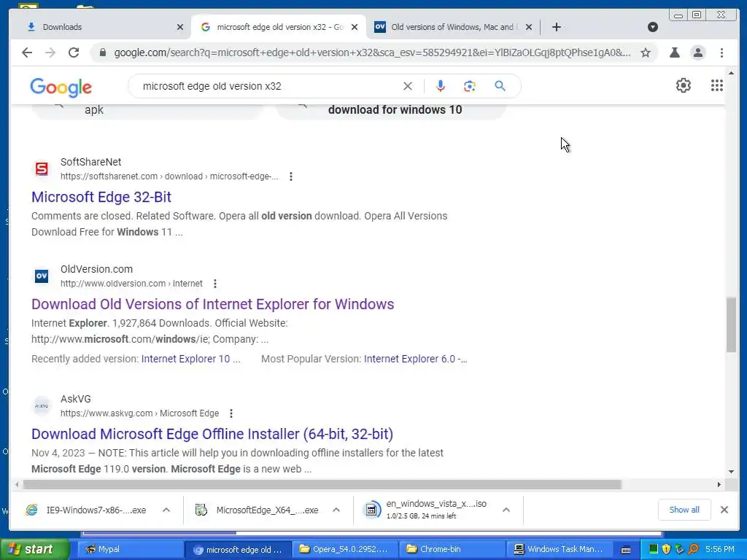
Task: Close the Downloads tab
Action: coord(179,27)
